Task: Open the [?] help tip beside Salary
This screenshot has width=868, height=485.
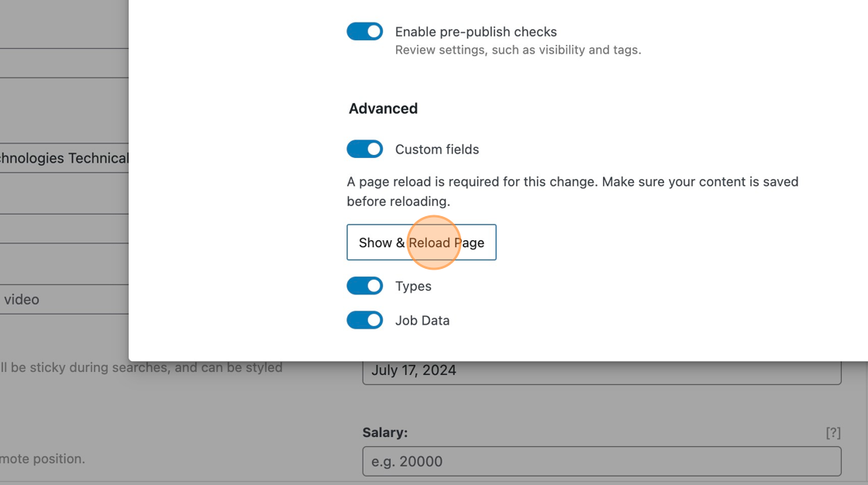Action: click(832, 433)
